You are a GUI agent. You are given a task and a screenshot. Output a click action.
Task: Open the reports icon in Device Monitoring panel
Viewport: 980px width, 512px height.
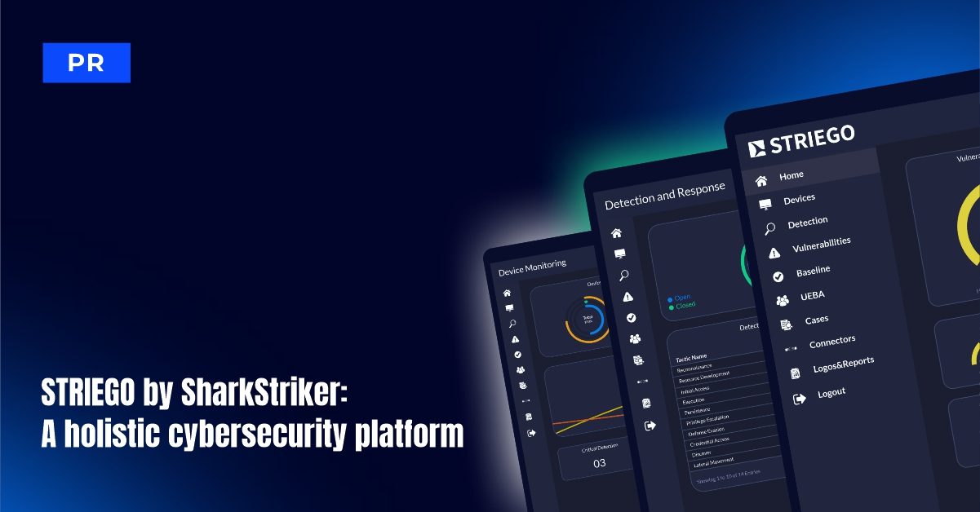pos(529,417)
